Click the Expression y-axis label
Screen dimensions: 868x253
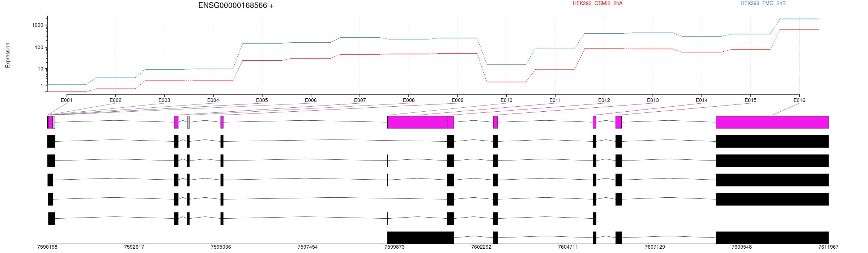[x=8, y=55]
